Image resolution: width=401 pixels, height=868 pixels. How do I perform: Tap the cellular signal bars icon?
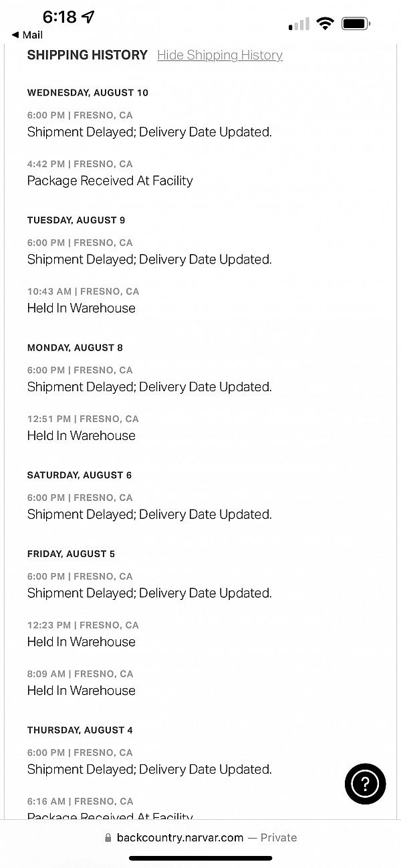299,25
